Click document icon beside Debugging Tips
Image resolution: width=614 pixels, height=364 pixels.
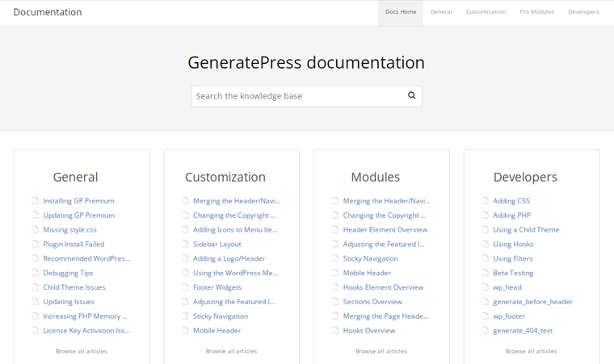[x=36, y=273]
